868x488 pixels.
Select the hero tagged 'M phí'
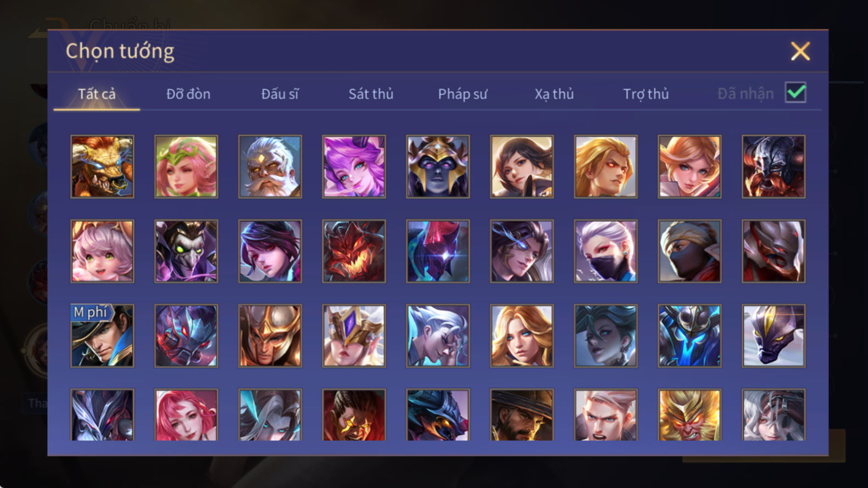click(x=102, y=336)
